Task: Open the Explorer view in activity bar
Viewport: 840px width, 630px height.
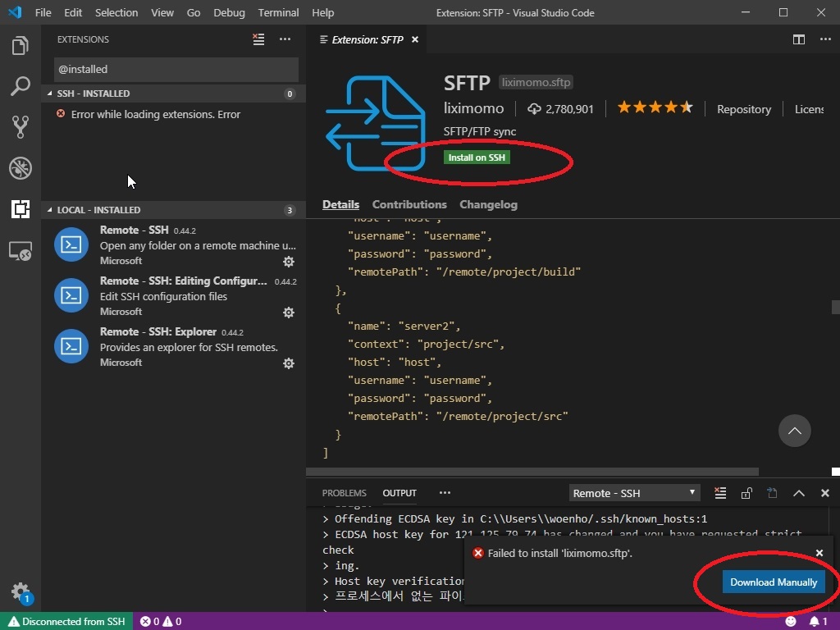Action: tap(21, 46)
